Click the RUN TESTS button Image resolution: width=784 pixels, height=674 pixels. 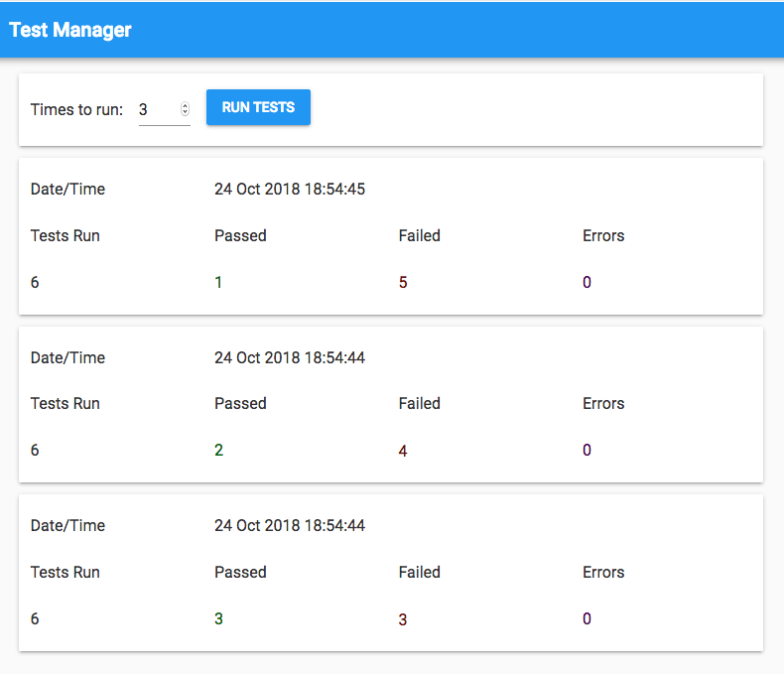[x=258, y=107]
